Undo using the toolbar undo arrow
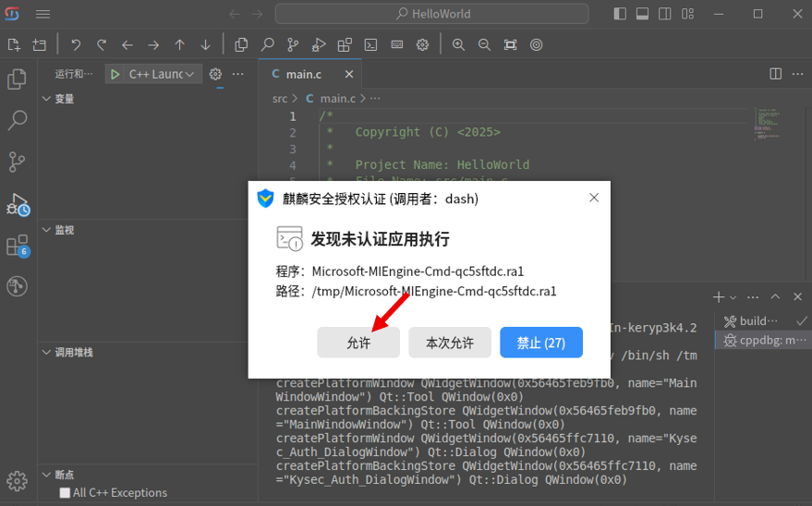The image size is (812, 506). pyautogui.click(x=76, y=45)
